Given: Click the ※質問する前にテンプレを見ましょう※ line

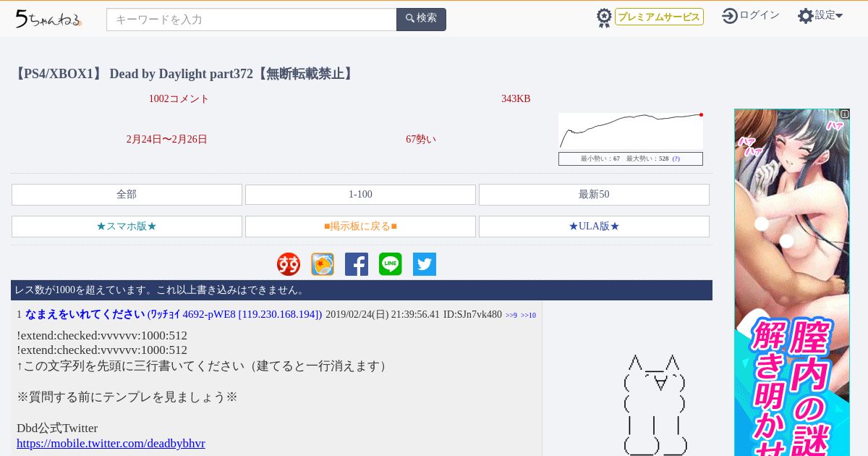Looking at the screenshot, I should pos(127,397).
